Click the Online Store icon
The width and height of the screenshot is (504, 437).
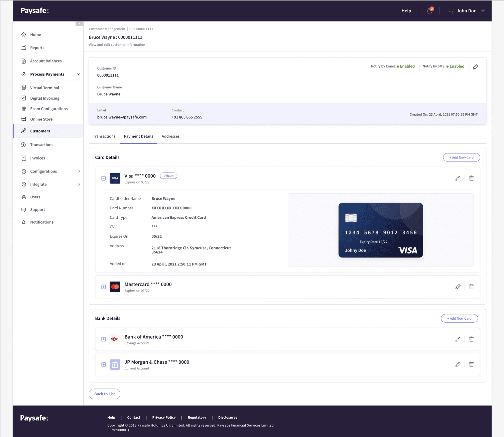point(24,119)
